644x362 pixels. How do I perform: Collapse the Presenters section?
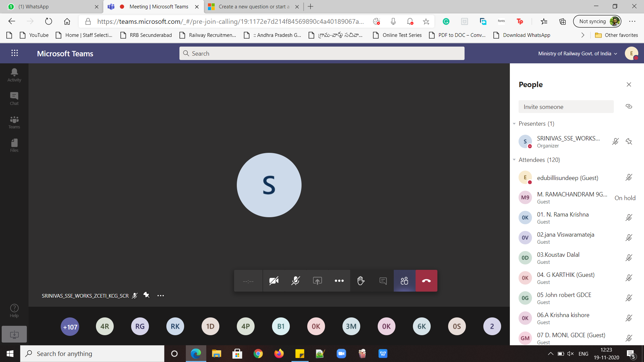coord(514,124)
